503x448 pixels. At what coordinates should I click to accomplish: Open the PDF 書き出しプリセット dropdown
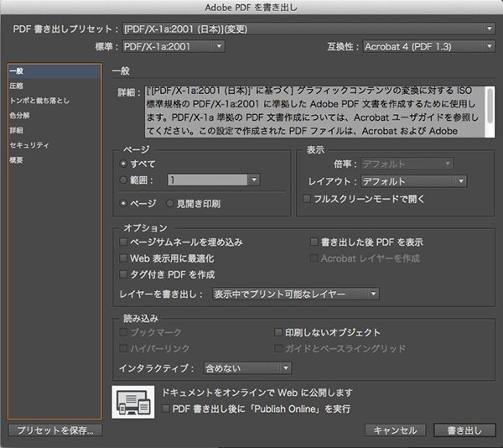(309, 29)
